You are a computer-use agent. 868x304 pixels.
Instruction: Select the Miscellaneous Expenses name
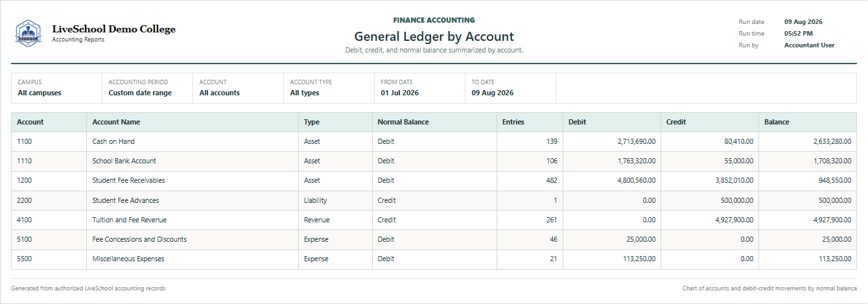(x=128, y=259)
